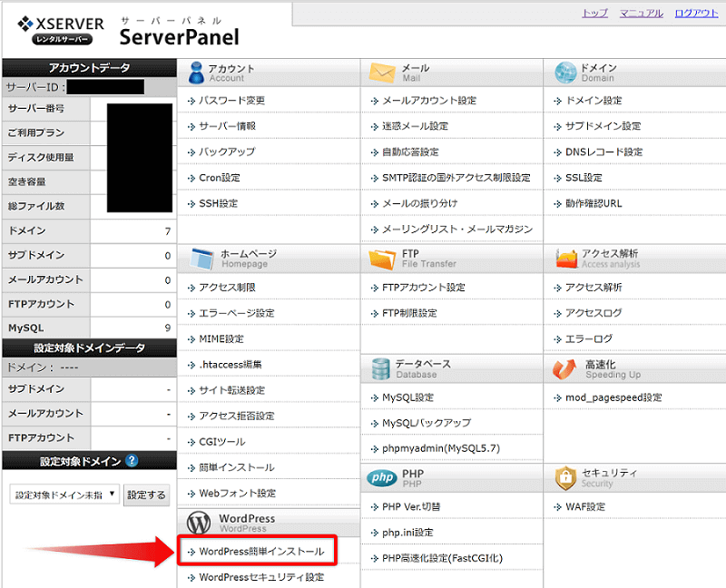This screenshot has height=588, width=726.
Task: Click the Homepage window icon
Action: click(202, 259)
